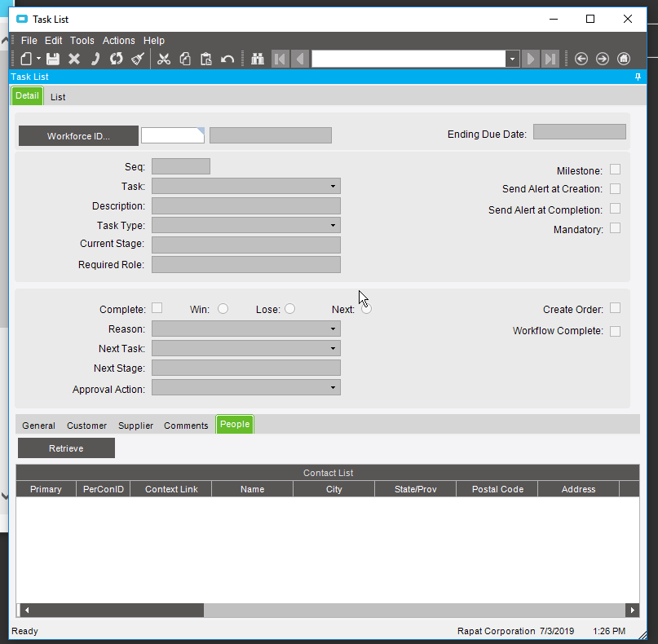Open the Actions menu
The height and width of the screenshot is (644, 658).
[x=119, y=40]
